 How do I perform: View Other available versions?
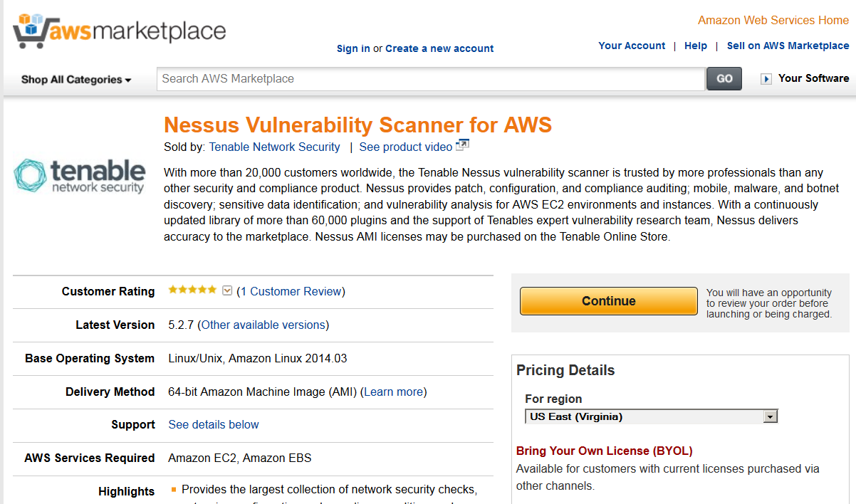pos(263,325)
